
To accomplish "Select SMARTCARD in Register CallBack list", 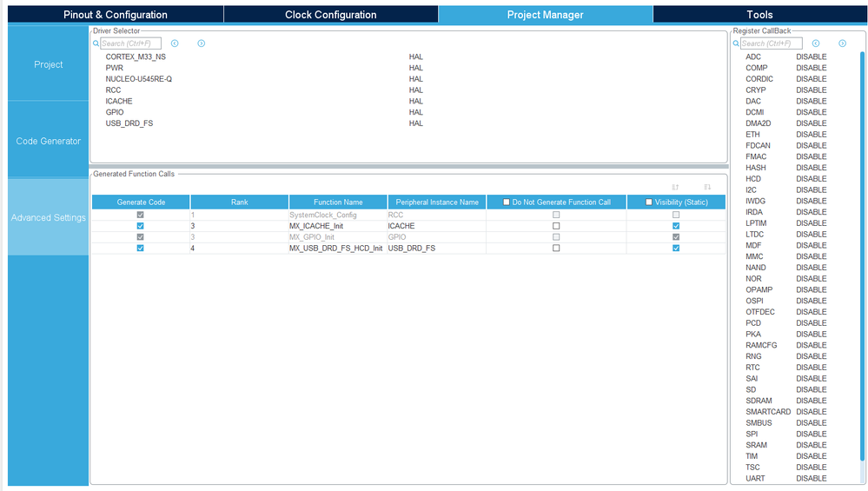I will (768, 411).
